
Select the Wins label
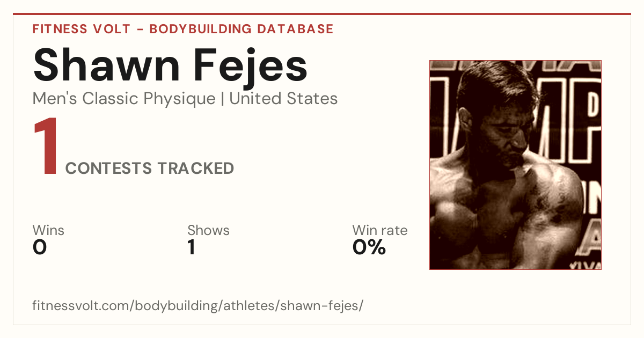click(48, 231)
